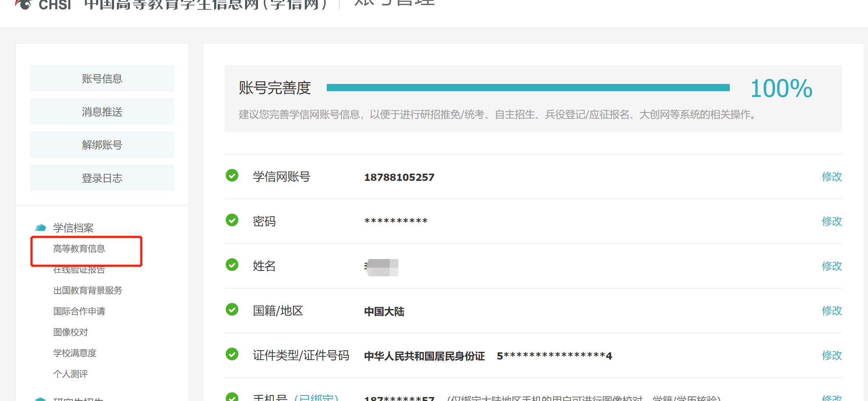The height and width of the screenshot is (401, 868).
Task: Open the 登录日志 sidebar button
Action: click(x=102, y=178)
